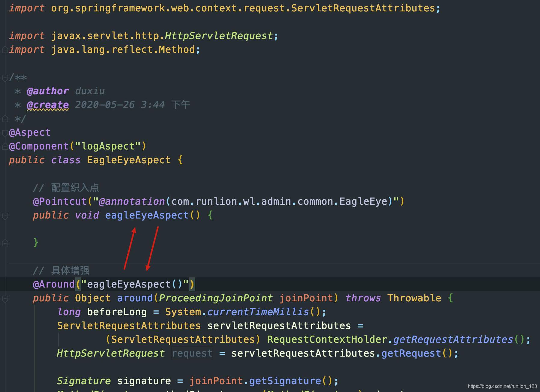Image resolution: width=540 pixels, height=392 pixels.
Task: Click Method in java.lang.reflect import
Action: pos(177,50)
